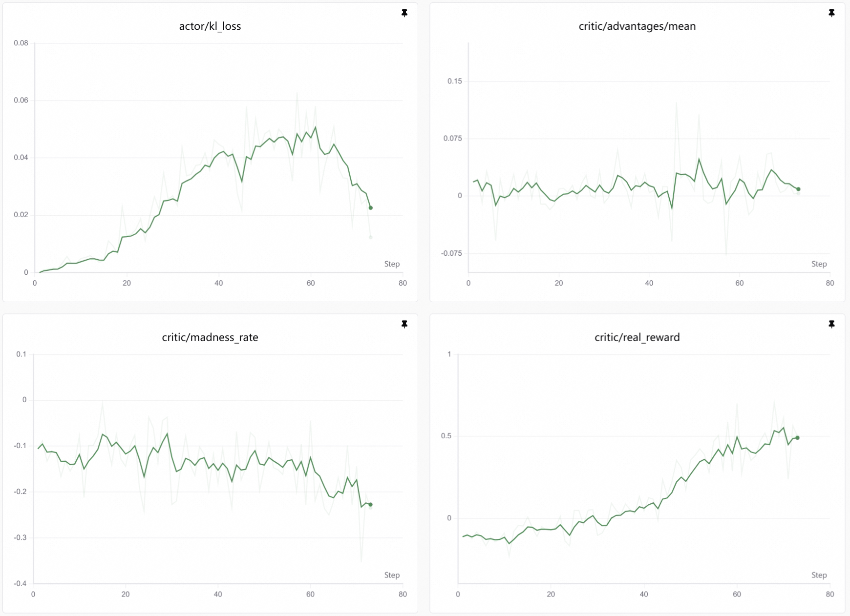This screenshot has height=616, width=850.
Task: Click the critic/madness_rate title text
Action: [210, 337]
